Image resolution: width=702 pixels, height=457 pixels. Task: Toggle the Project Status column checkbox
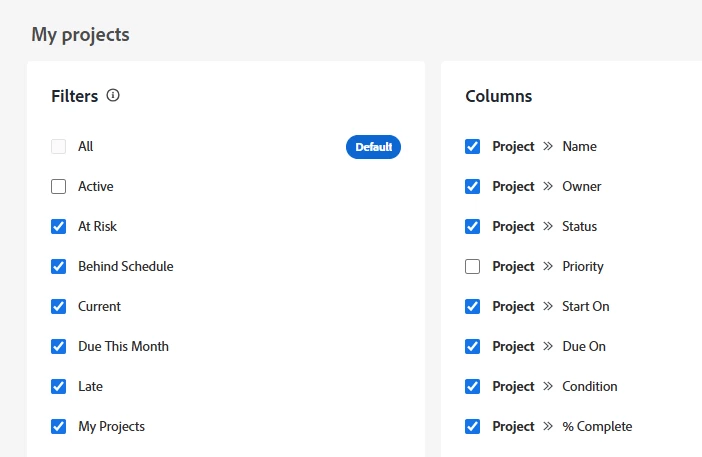[x=472, y=226]
